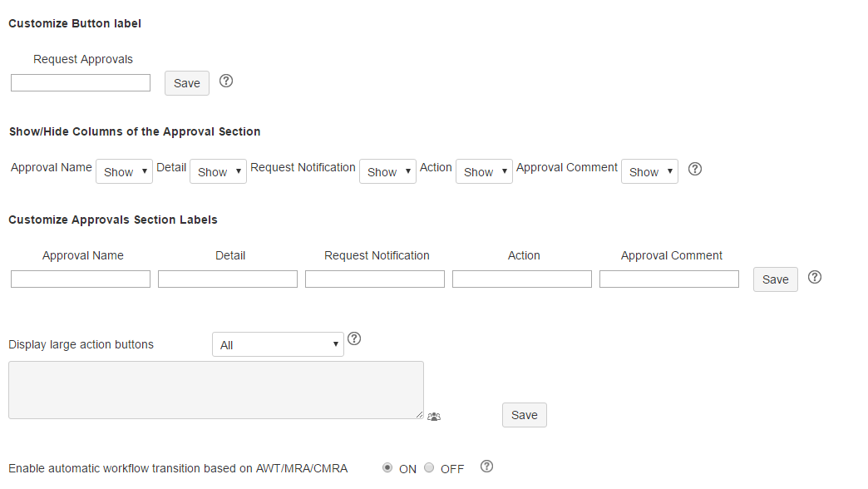Image resolution: width=868 pixels, height=489 pixels.
Task: Click the large gray text area
Action: pos(216,390)
